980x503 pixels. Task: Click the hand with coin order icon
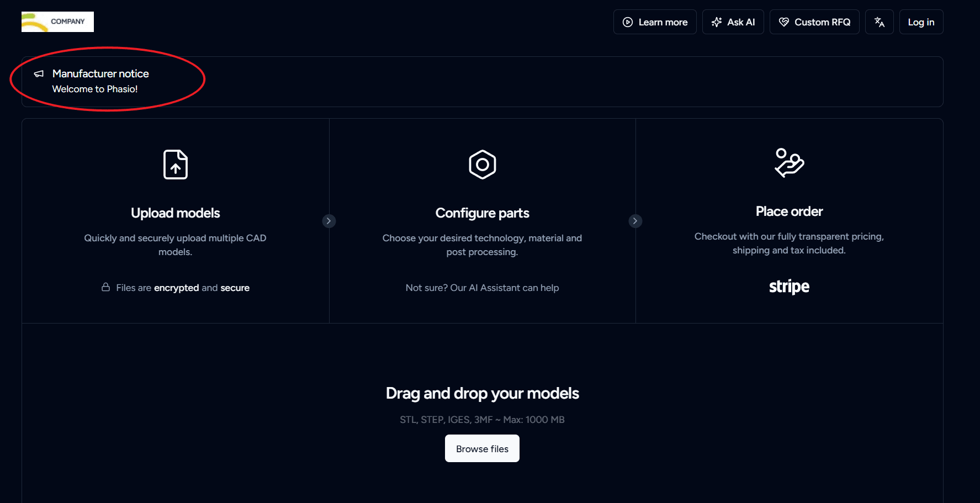pos(789,163)
